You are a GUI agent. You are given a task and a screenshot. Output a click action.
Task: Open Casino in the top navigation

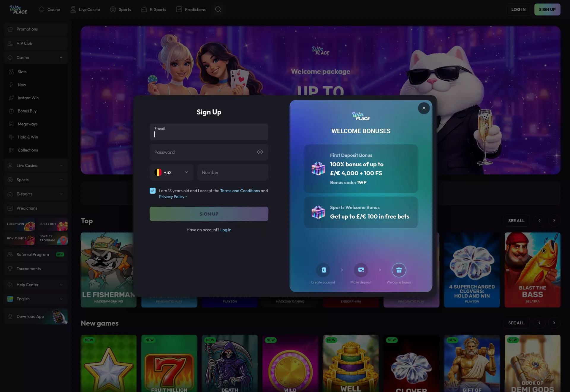click(x=49, y=9)
